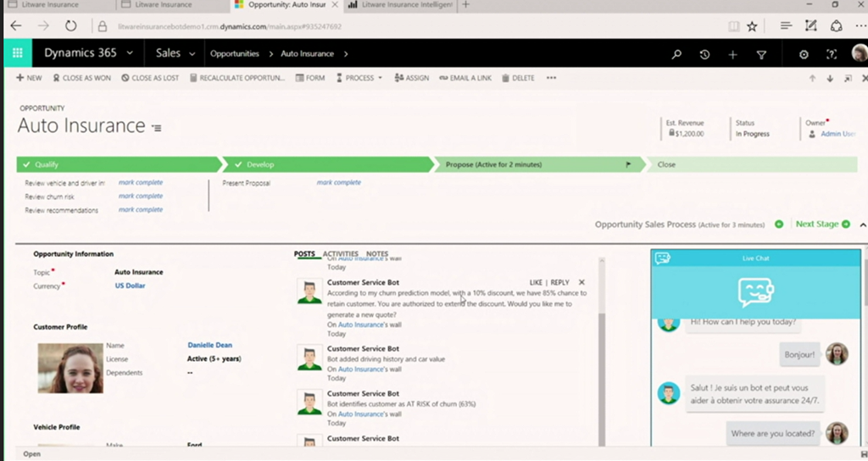Go to previous record up arrow
This screenshot has height=461, width=868.
coord(812,79)
